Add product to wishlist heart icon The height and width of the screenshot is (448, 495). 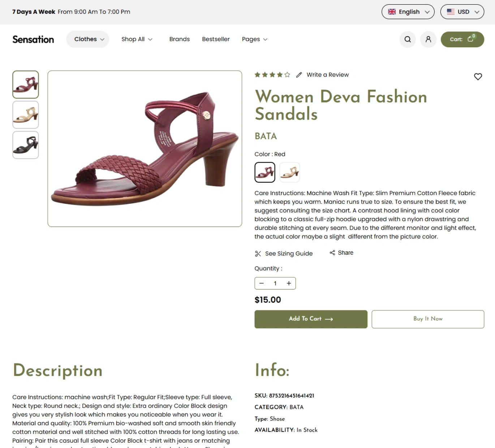click(x=478, y=77)
